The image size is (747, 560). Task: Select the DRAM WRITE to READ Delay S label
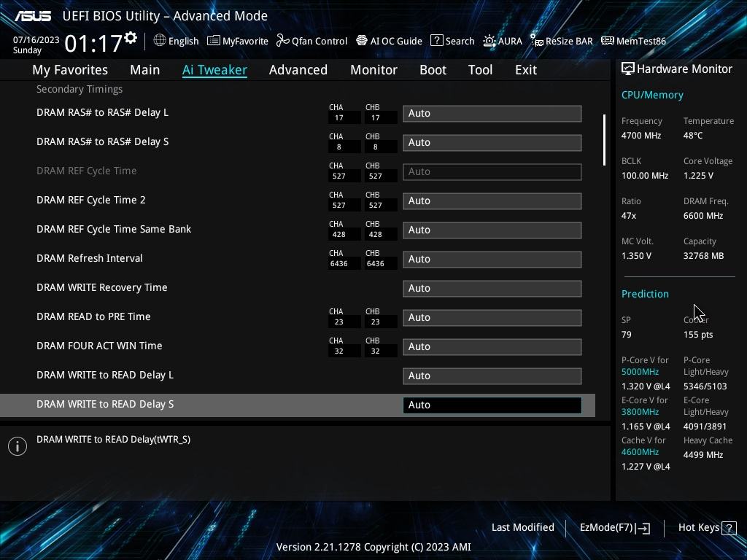105,404
